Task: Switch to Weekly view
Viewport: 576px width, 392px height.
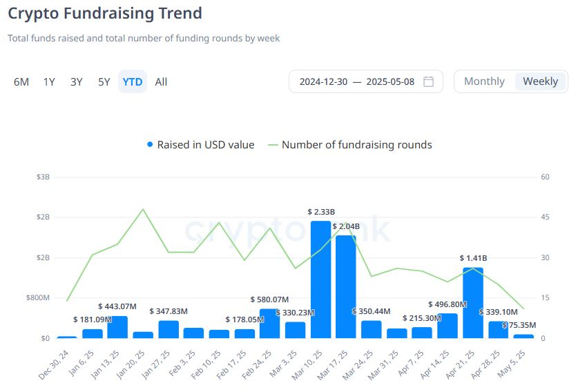Action: (x=540, y=81)
